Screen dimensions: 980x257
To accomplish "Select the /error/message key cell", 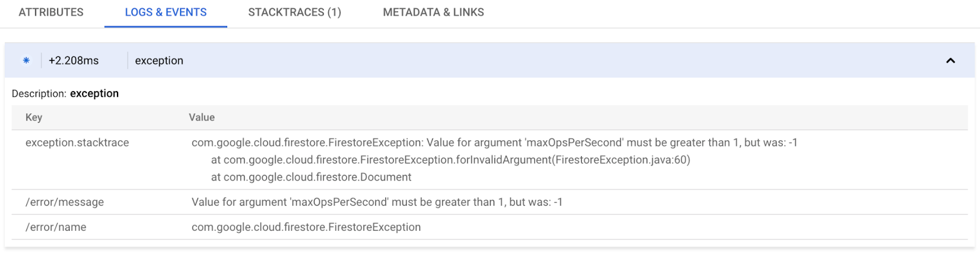I will 64,202.
